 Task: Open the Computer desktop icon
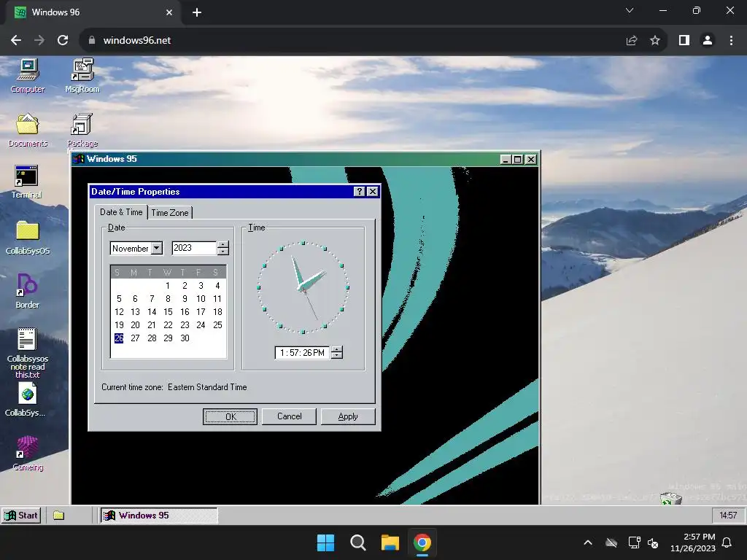(28, 75)
